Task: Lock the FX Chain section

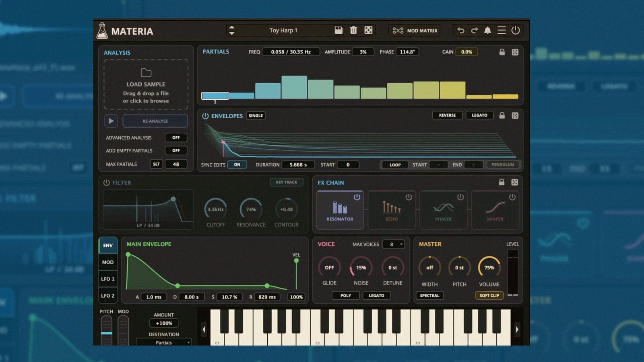Action: [502, 182]
